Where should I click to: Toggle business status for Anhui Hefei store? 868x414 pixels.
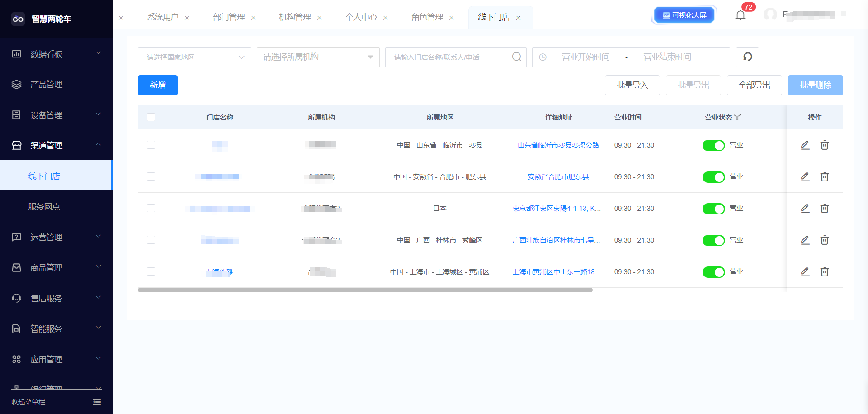[x=713, y=177]
